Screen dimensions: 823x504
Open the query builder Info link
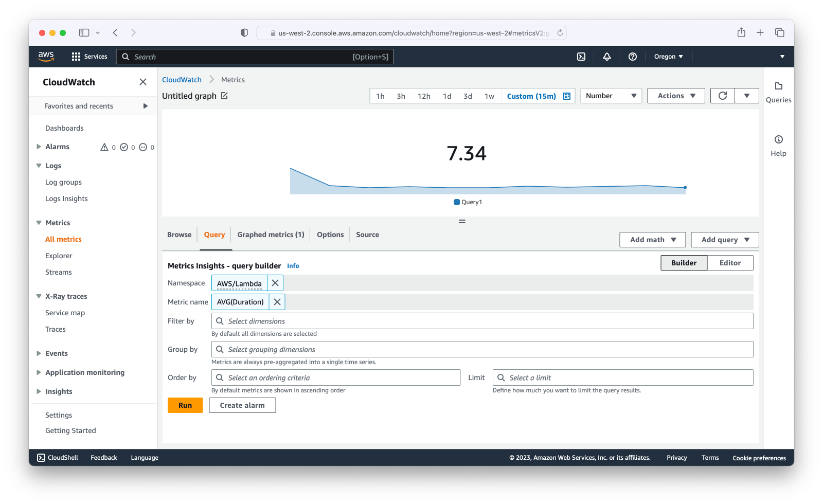pyautogui.click(x=293, y=266)
